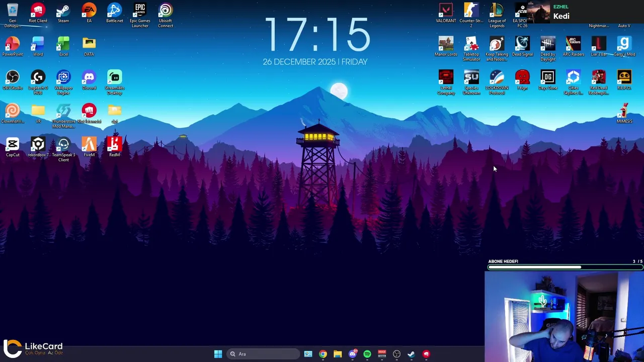
Task: Switch to Discord in the taskbar
Action: coord(353,354)
